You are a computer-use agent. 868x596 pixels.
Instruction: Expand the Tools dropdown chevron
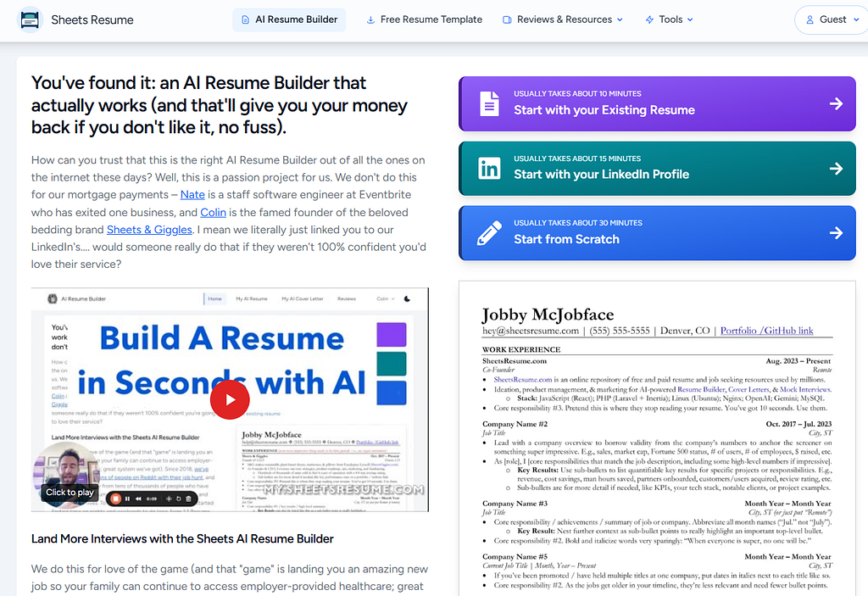tap(690, 20)
